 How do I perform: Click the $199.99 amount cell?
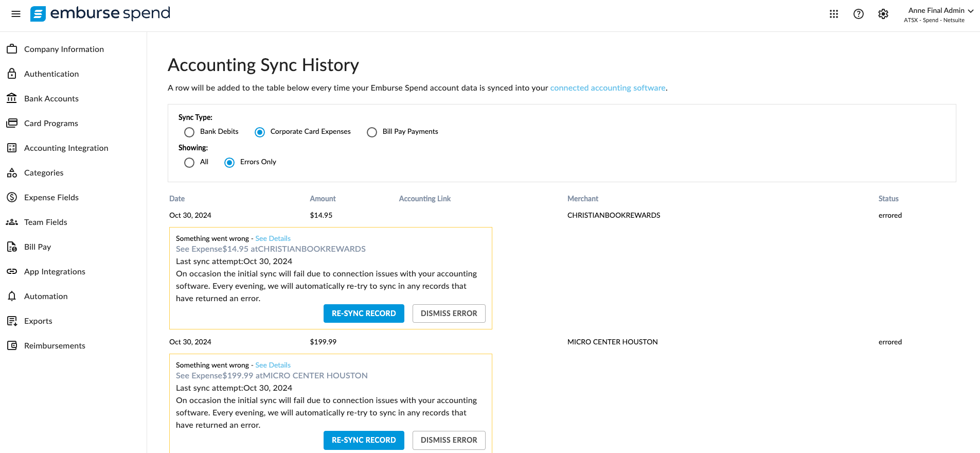[323, 342]
